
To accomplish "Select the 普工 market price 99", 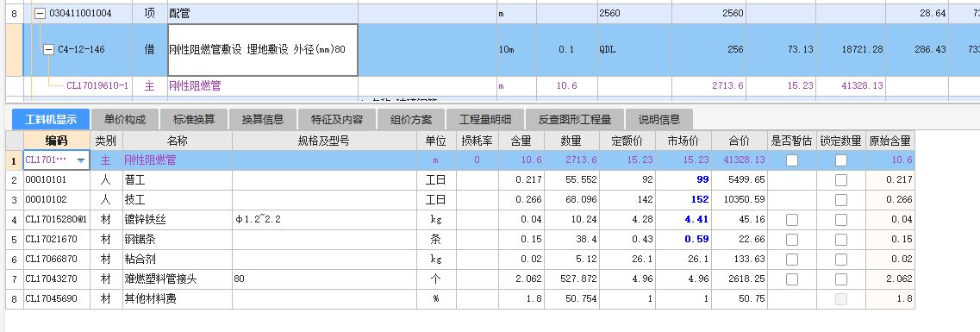I will pyautogui.click(x=684, y=180).
